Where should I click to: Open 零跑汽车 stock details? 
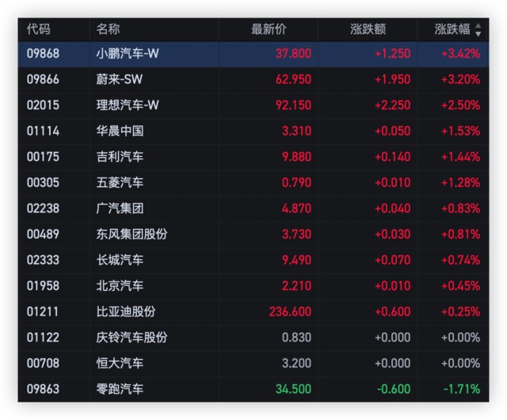pos(120,389)
